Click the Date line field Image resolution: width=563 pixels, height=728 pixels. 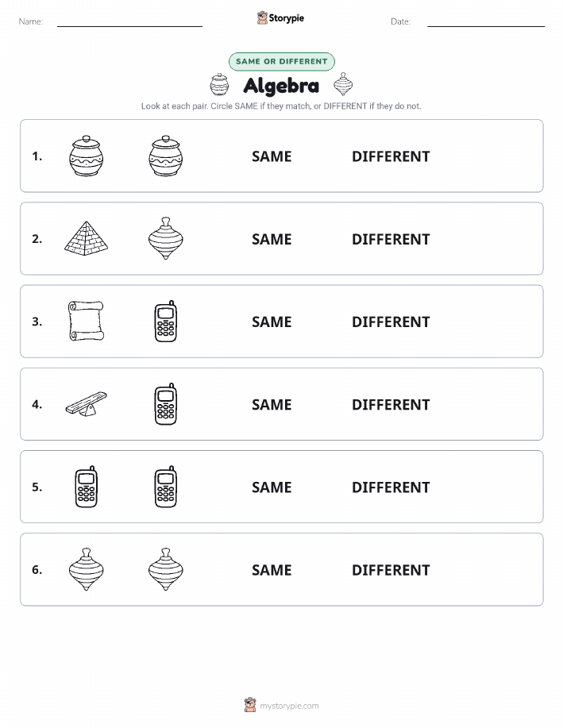coord(486,22)
